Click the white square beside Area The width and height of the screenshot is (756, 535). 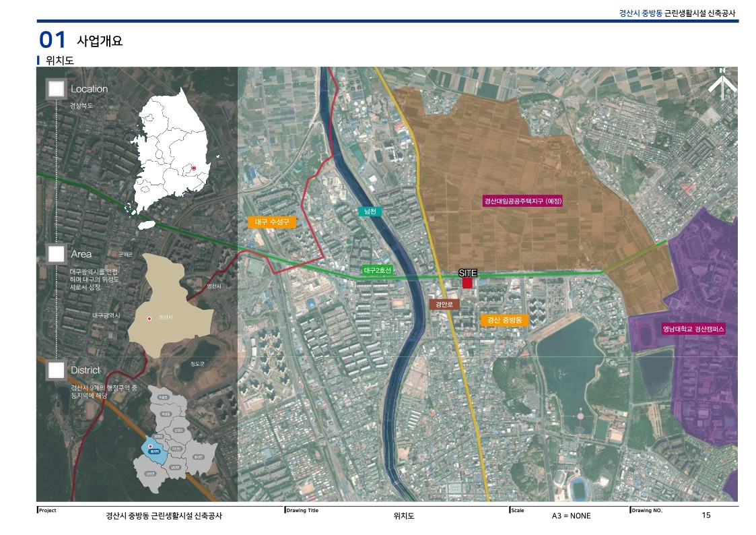click(x=57, y=254)
